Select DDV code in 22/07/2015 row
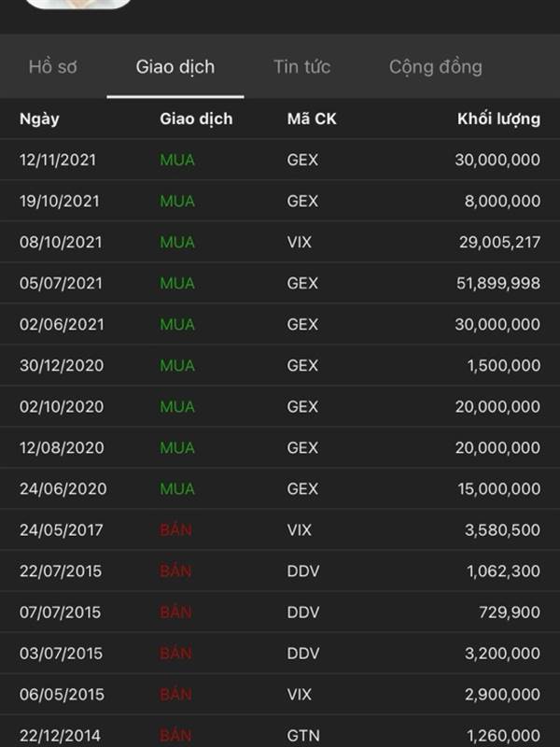The image size is (560, 747). [x=302, y=571]
